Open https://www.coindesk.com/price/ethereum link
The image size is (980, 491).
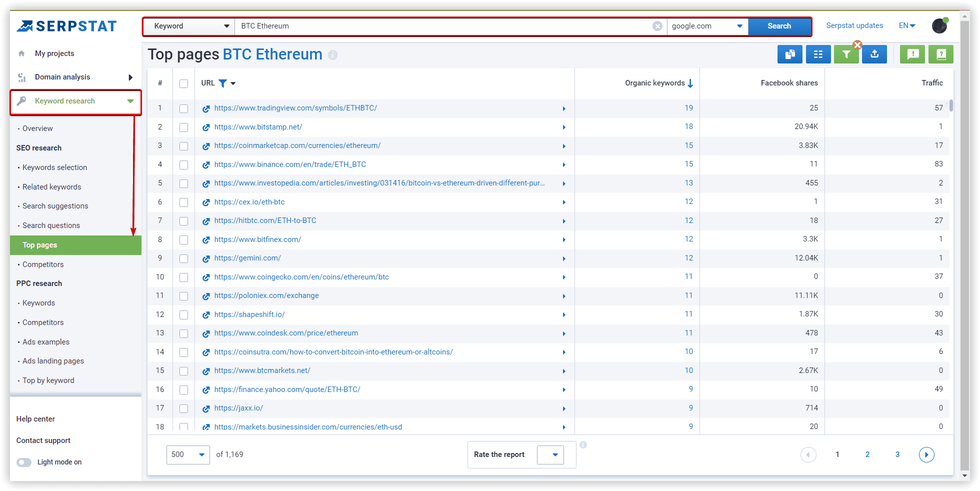coord(286,333)
